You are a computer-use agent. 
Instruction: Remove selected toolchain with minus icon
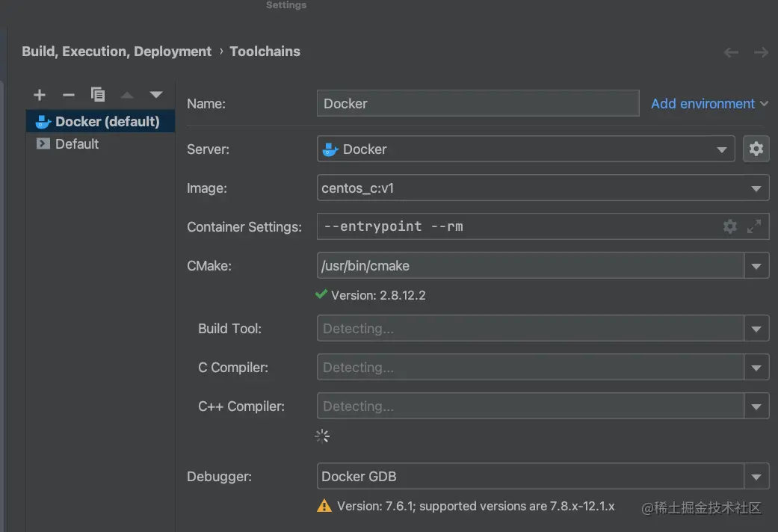(69, 95)
